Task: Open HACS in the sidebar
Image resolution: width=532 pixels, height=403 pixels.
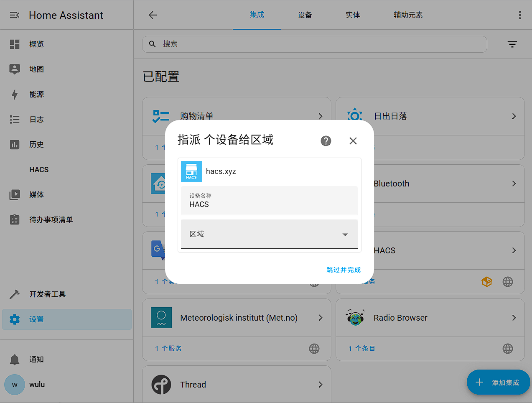Action: point(39,170)
